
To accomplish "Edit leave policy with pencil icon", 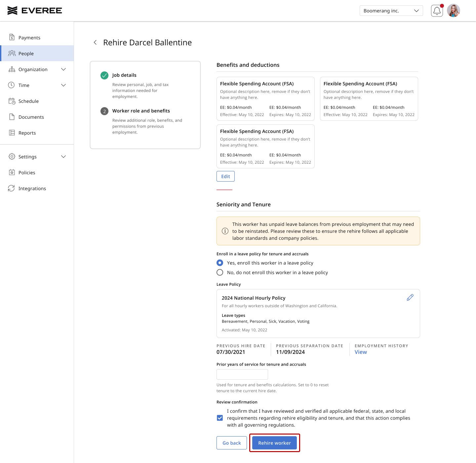I will (410, 297).
